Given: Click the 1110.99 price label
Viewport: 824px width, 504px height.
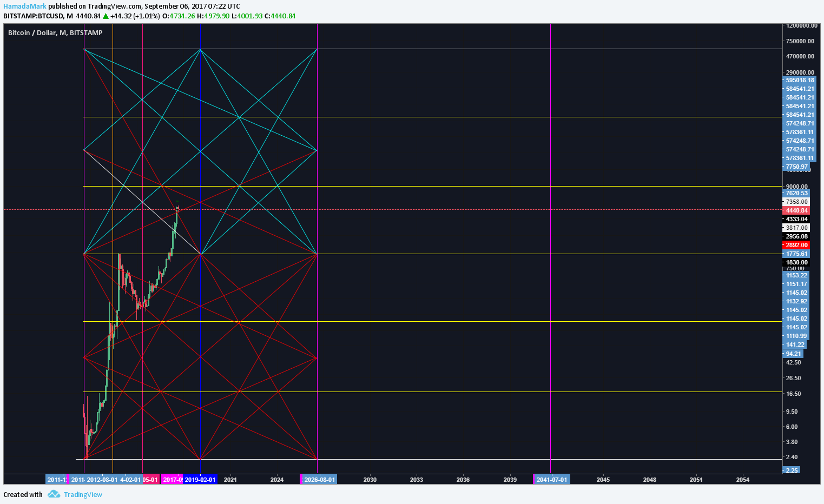Looking at the screenshot, I should point(796,336).
